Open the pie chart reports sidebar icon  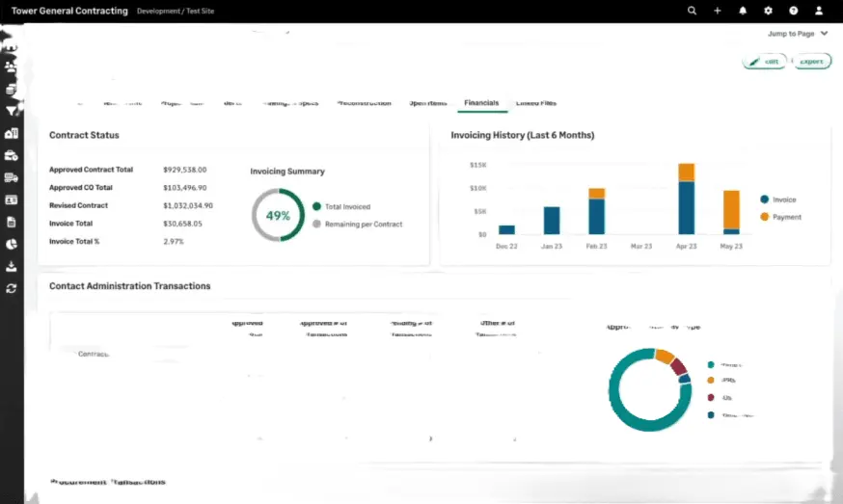pos(12,244)
